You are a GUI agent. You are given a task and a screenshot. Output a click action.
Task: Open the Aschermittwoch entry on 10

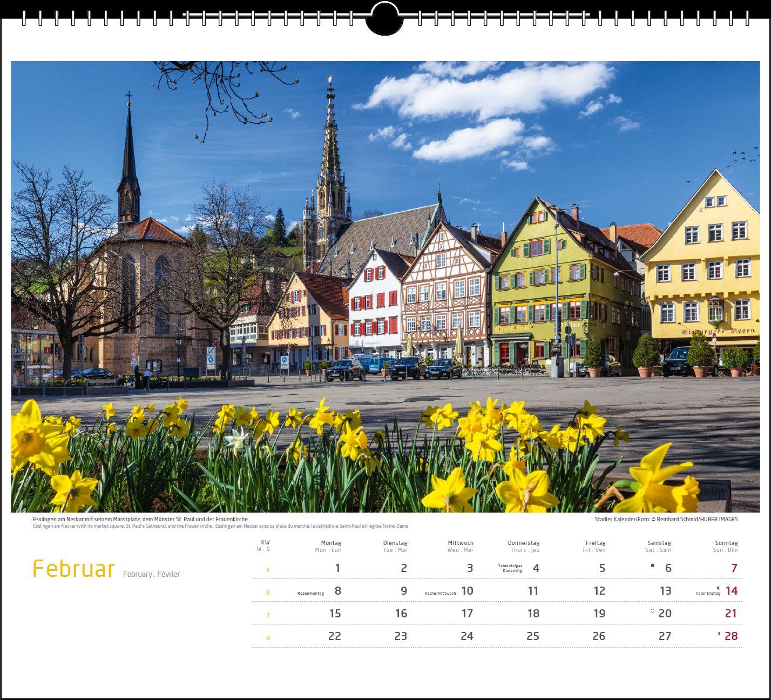point(439,593)
